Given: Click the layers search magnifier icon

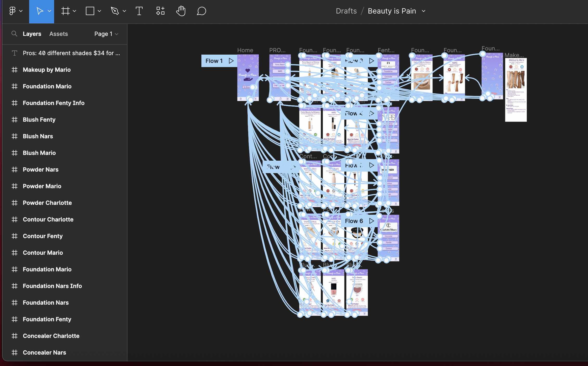Looking at the screenshot, I should tap(14, 34).
